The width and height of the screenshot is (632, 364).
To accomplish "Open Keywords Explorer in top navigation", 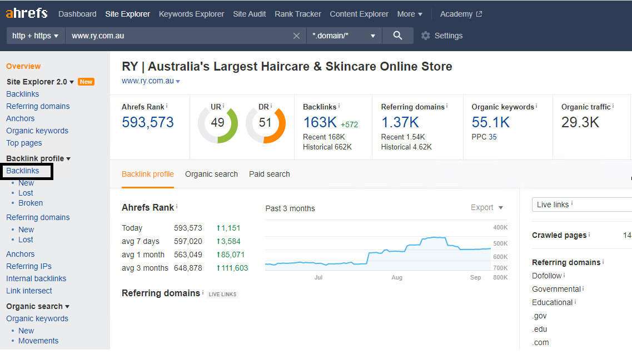I will pos(191,14).
